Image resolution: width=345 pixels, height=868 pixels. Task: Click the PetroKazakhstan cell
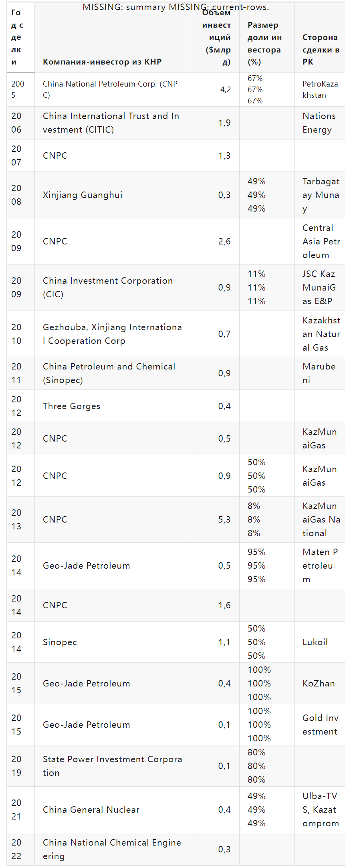tap(320, 89)
